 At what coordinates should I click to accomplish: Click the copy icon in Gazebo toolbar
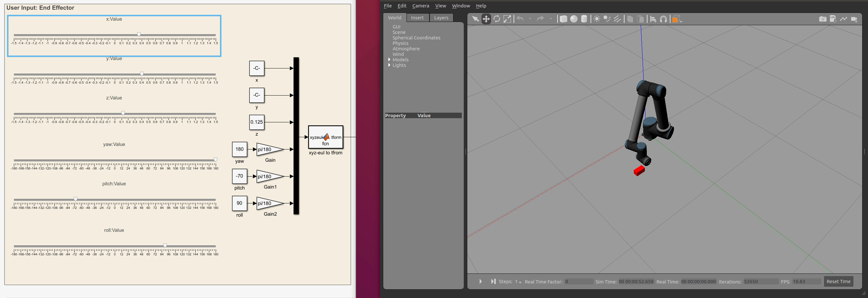pyautogui.click(x=630, y=19)
